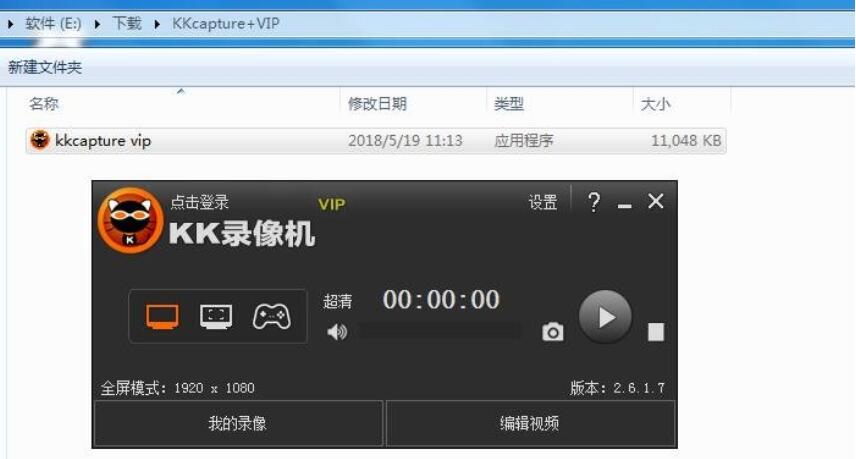
Task: Open help via question mark icon
Action: point(593,202)
